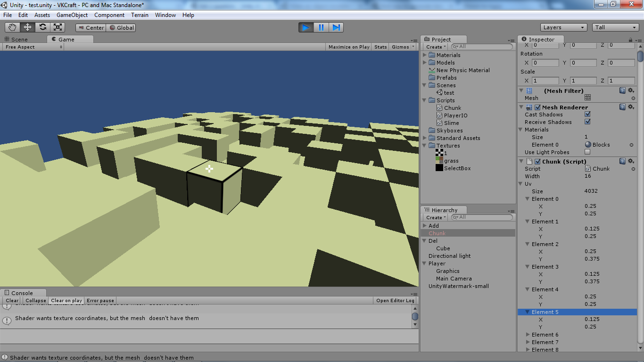Toggle Clear on play in Console
Image resolution: width=644 pixels, height=362 pixels.
[66, 300]
